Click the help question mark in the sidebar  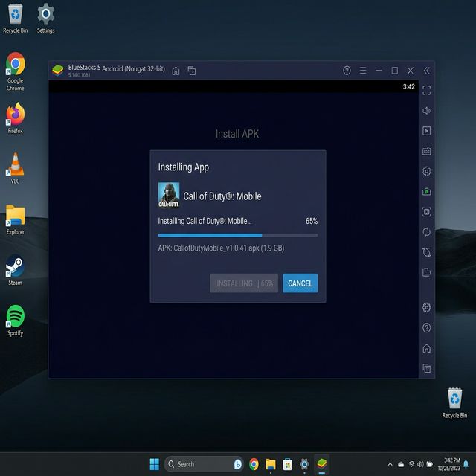click(x=426, y=328)
